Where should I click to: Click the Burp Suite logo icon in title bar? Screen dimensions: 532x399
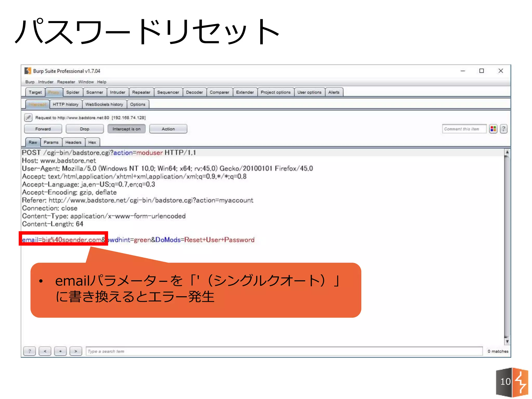click(x=28, y=71)
